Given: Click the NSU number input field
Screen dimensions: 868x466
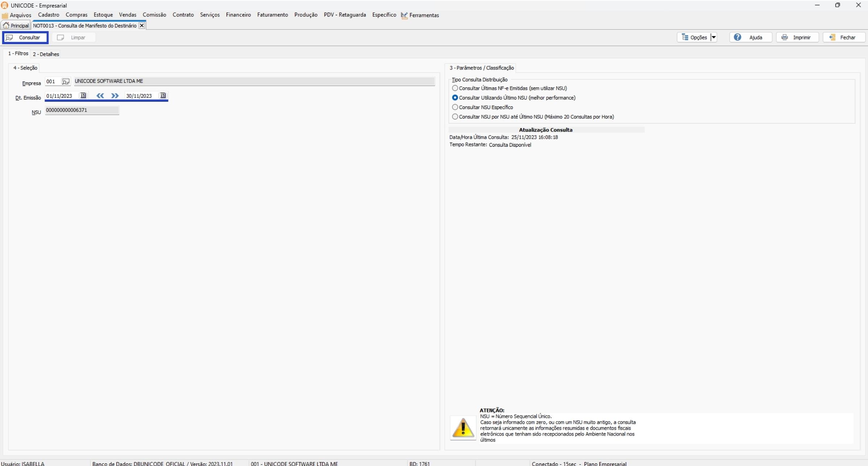Looking at the screenshot, I should 82,110.
